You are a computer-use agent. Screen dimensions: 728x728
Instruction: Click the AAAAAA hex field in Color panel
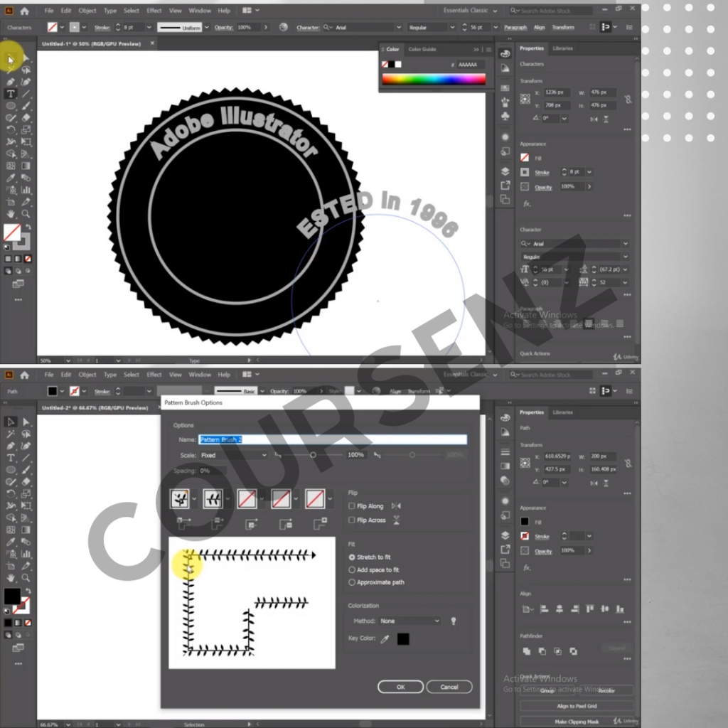point(471,65)
